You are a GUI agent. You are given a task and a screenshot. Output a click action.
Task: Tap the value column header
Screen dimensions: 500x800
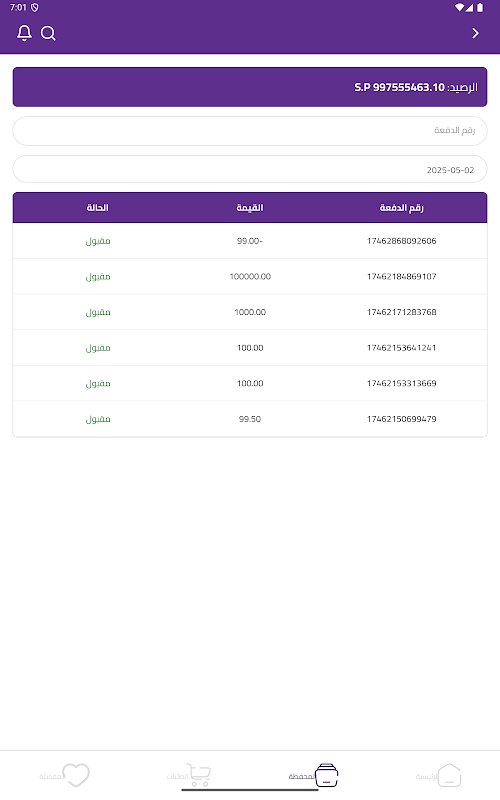coord(249,208)
